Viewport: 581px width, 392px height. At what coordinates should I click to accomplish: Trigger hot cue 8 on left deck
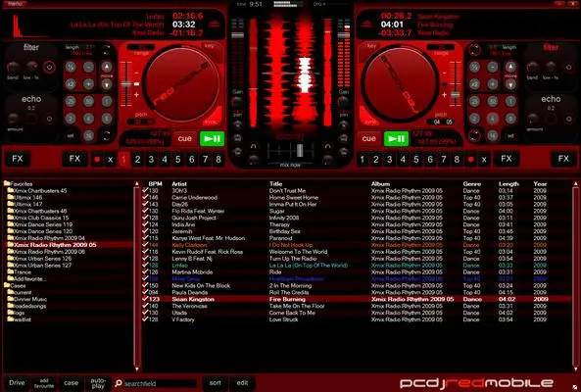218,160
